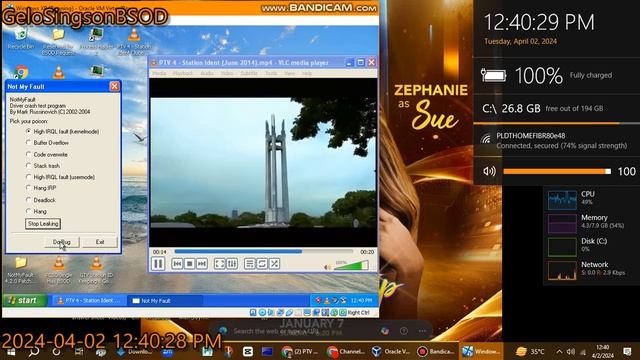Select Process Hacker desktop shortcut
This screenshot has width=640, height=360.
pyautogui.click(x=97, y=41)
